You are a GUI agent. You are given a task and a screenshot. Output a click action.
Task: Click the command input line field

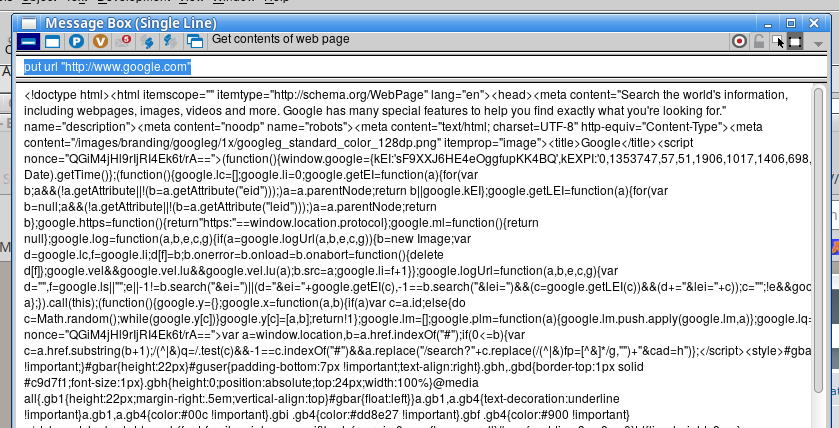point(421,67)
